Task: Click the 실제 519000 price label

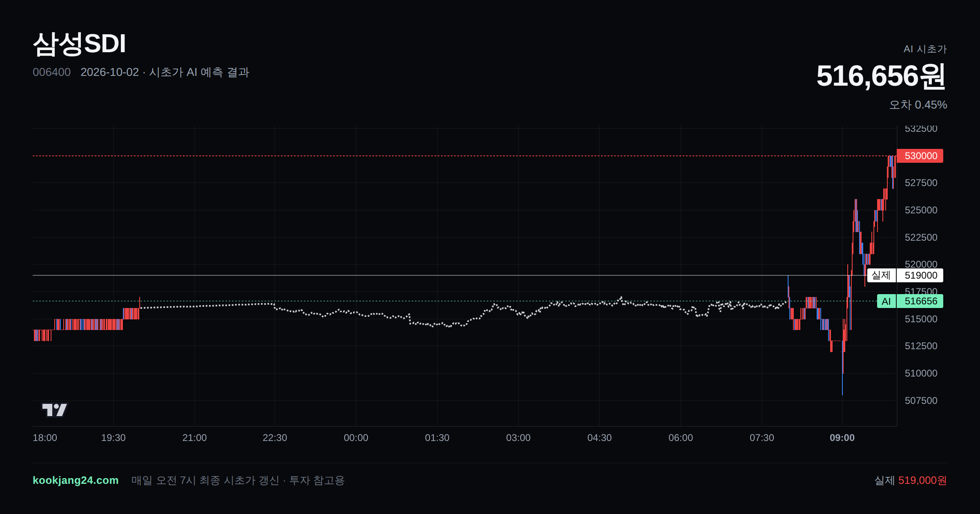Action: [905, 275]
